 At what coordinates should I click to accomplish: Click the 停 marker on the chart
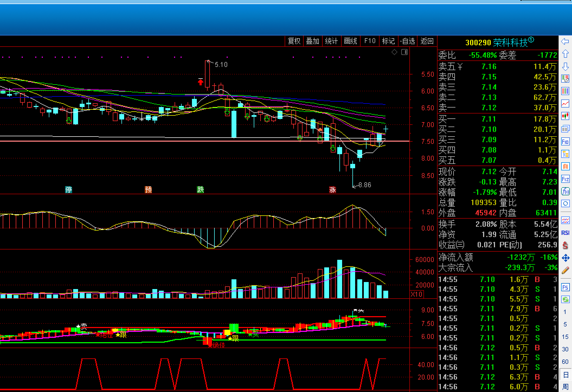coord(69,190)
